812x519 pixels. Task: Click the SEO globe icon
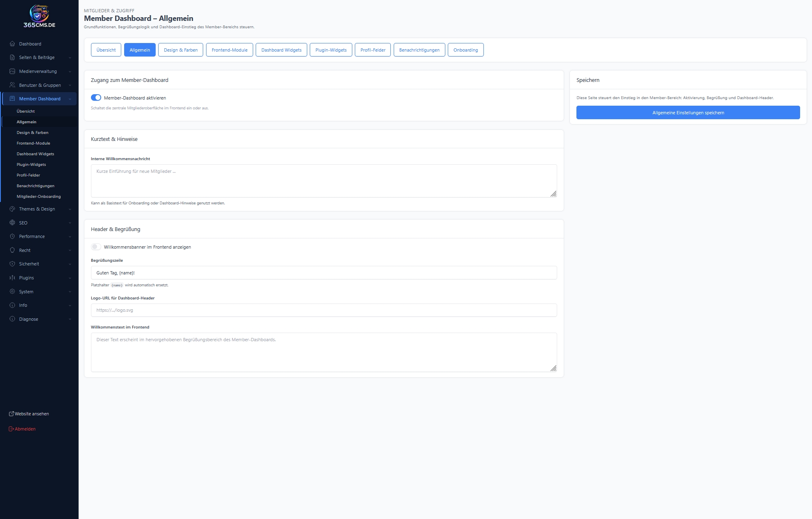click(x=12, y=223)
